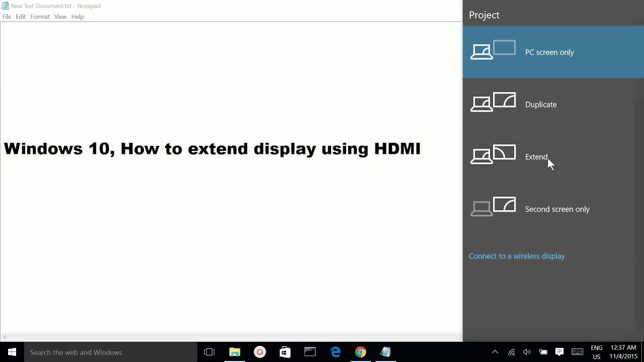The width and height of the screenshot is (644, 362).
Task: Open Connect to a wireless display link
Action: pyautogui.click(x=517, y=256)
